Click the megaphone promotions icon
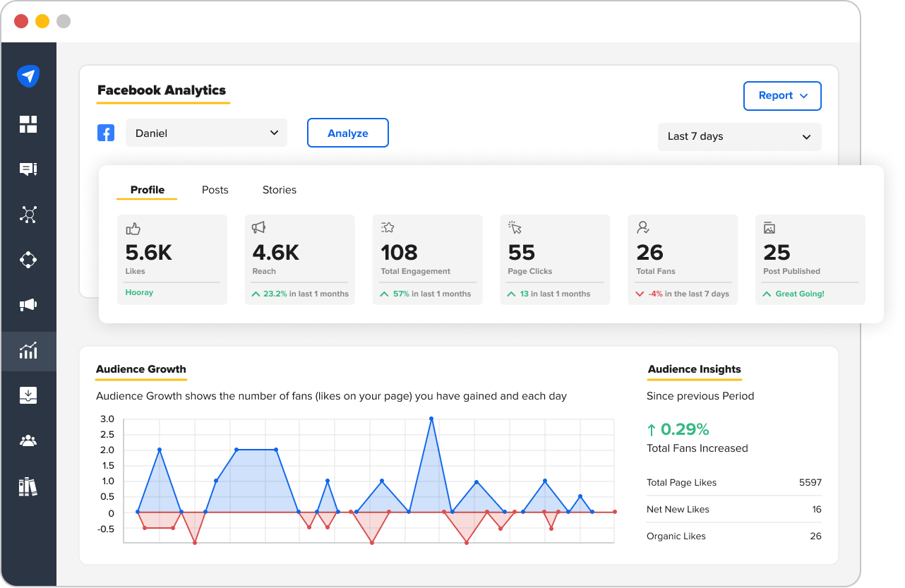The image size is (905, 588). tap(28, 305)
